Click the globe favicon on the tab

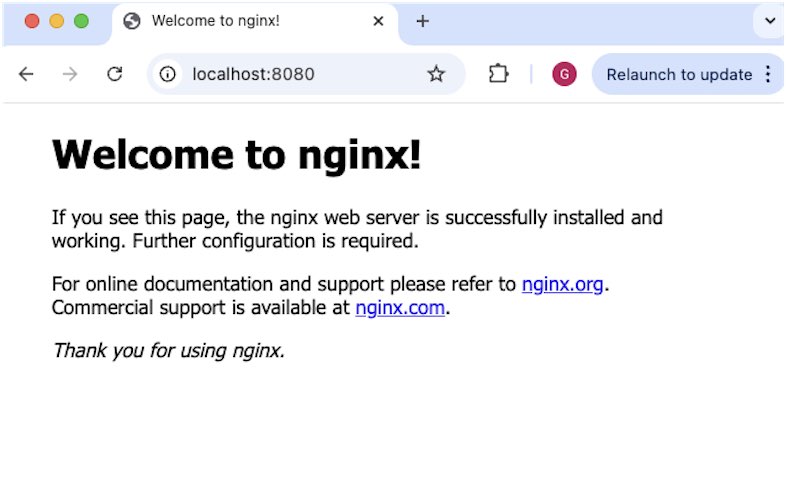(x=132, y=21)
